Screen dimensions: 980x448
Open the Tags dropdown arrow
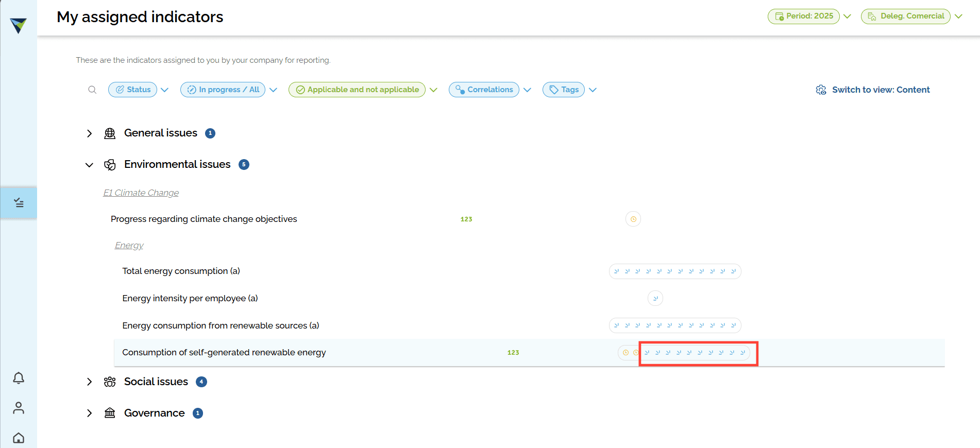point(593,90)
